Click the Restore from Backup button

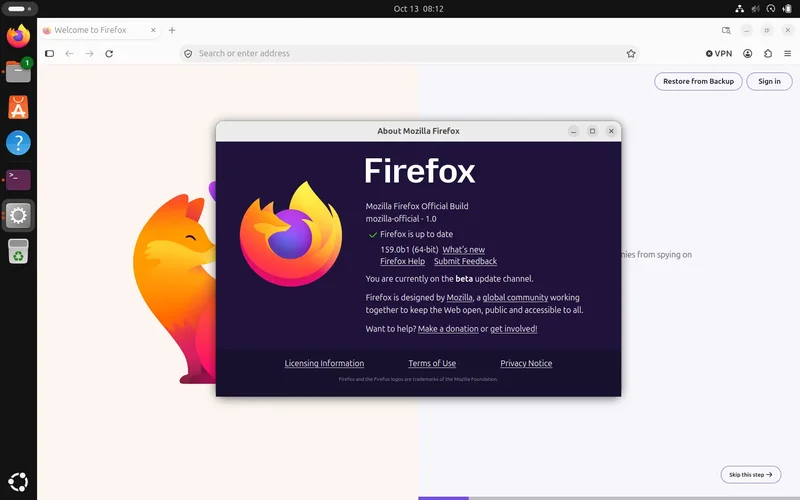[x=698, y=82]
